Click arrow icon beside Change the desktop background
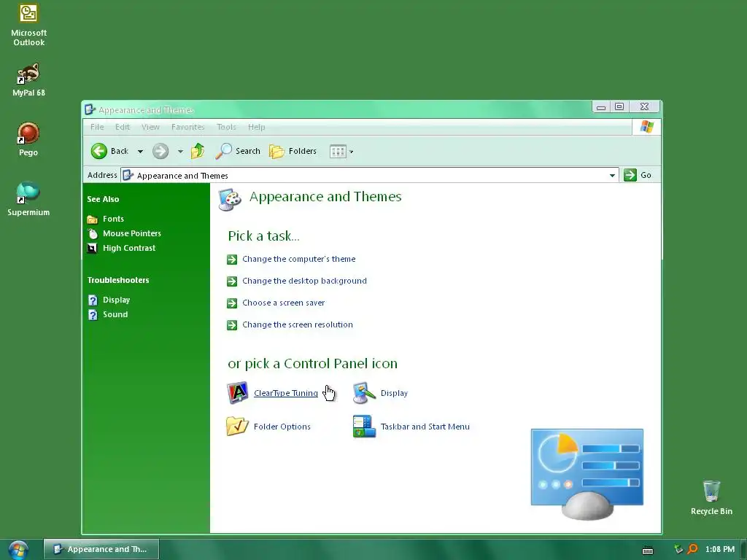The height and width of the screenshot is (560, 747). (232, 281)
